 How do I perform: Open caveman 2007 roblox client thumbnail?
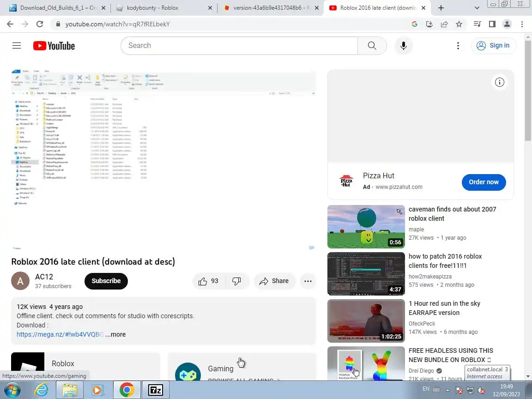click(x=366, y=227)
